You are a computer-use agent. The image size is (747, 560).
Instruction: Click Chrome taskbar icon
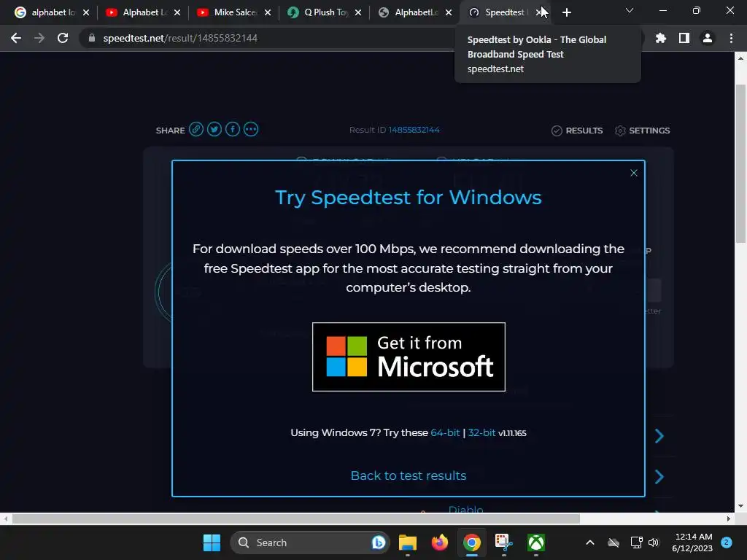[472, 542]
